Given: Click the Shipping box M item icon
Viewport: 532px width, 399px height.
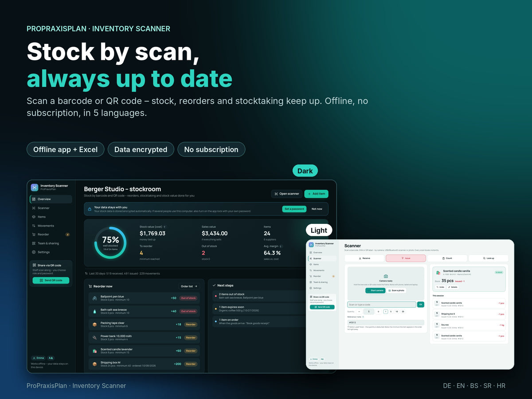Looking at the screenshot, I should 94,364.
